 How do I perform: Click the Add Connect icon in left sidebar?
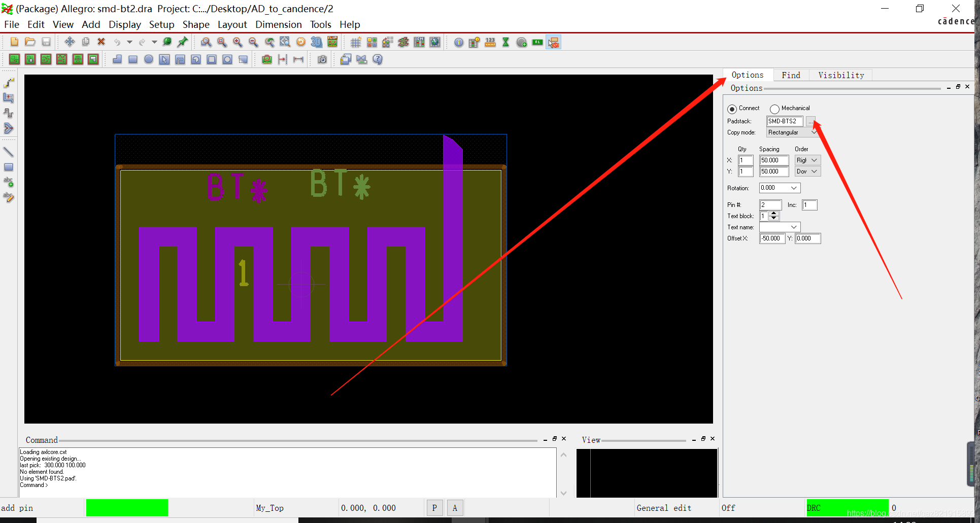9,83
